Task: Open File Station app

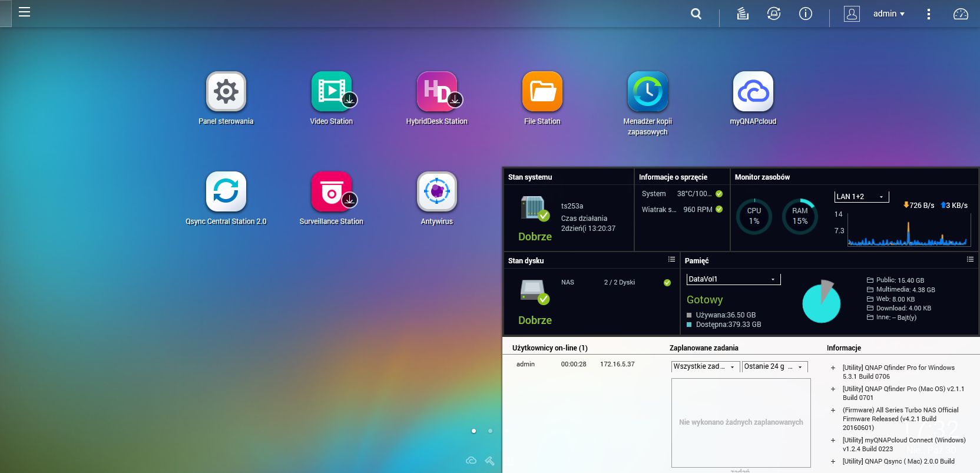Action: tap(542, 91)
